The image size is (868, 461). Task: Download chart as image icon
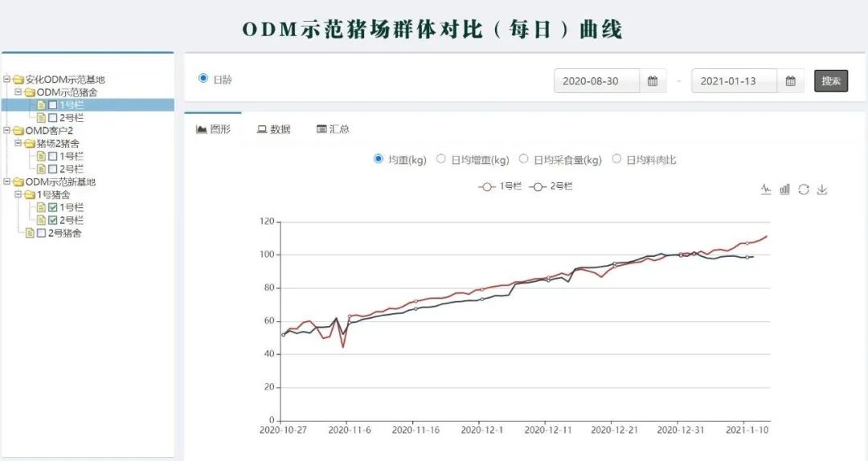point(822,190)
